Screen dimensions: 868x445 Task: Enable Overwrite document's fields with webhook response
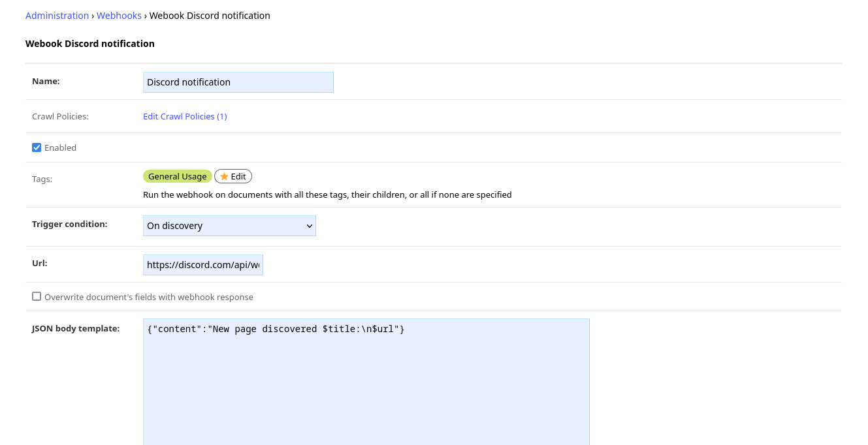[37, 296]
